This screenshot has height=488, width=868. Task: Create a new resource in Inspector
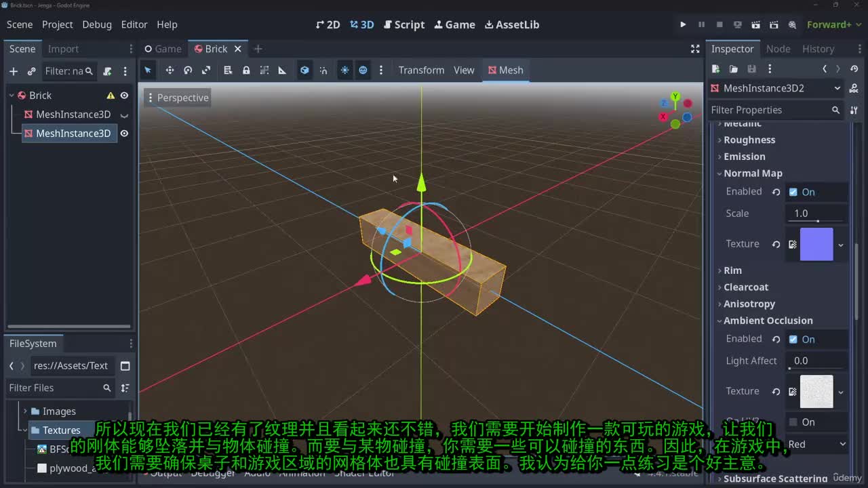(715, 68)
